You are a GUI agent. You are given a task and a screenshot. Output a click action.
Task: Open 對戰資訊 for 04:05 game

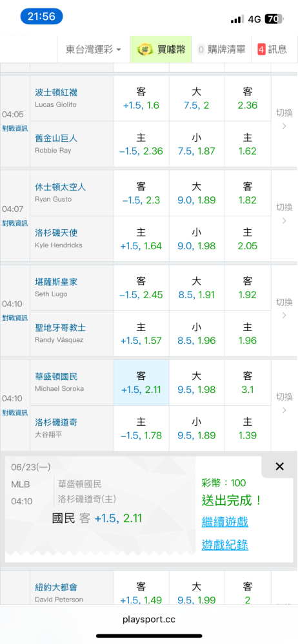(x=15, y=128)
